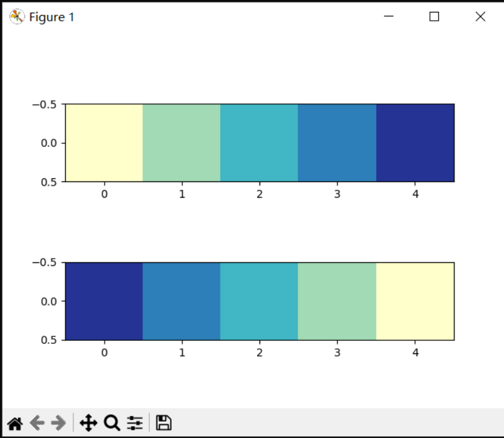Screen dimensions: 504x438
Task: Click the medium blue cell in the bottom plot
Action: [182, 301]
